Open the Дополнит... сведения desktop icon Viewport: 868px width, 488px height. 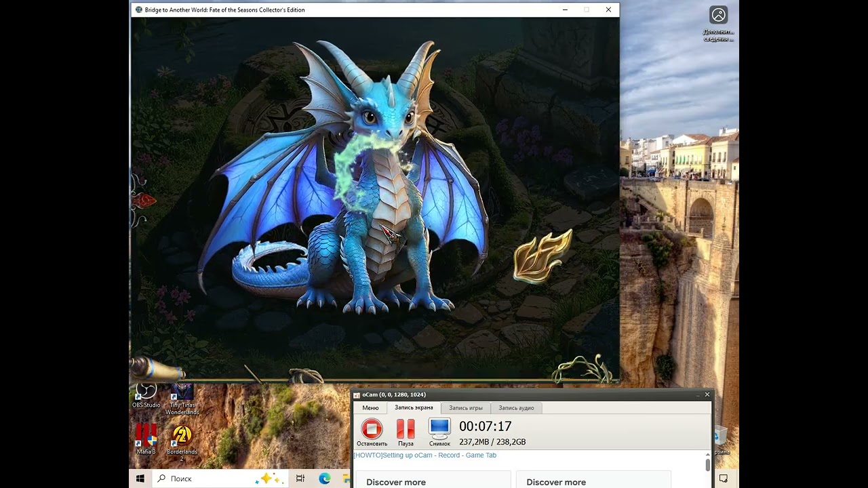coord(718,24)
